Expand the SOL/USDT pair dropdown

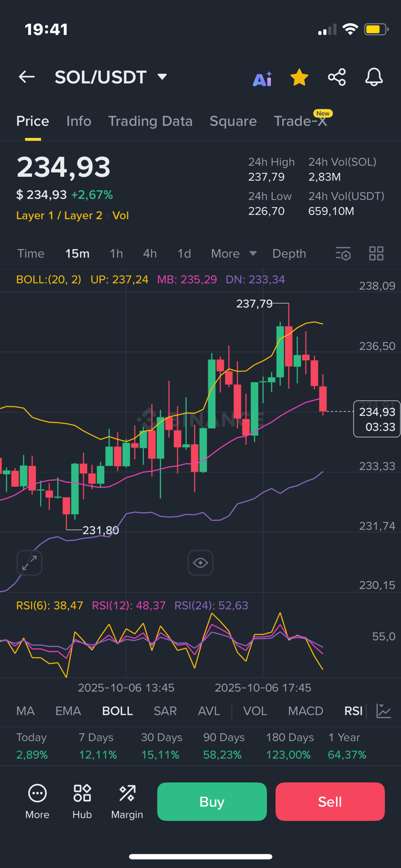[x=163, y=77]
